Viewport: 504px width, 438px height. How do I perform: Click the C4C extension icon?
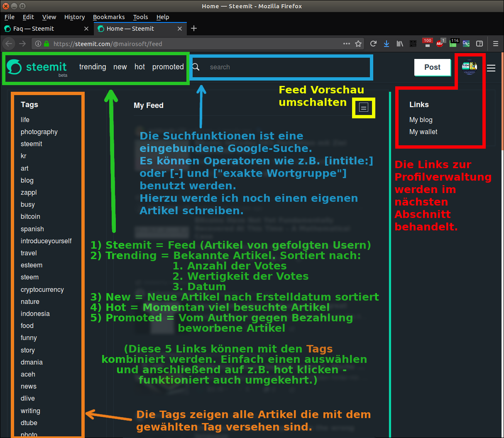[466, 44]
